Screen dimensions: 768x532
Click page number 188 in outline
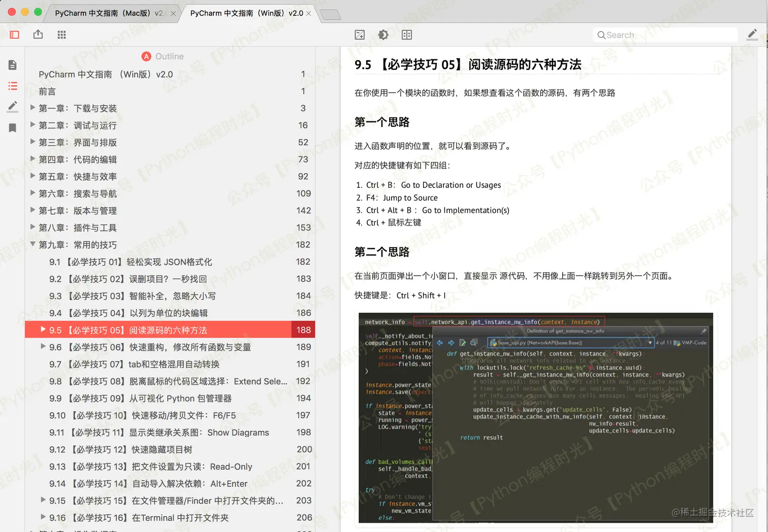pos(303,330)
